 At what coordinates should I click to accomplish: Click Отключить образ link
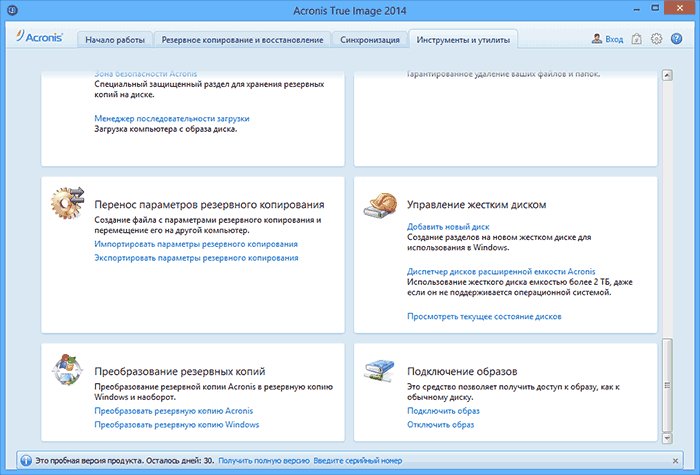441,425
